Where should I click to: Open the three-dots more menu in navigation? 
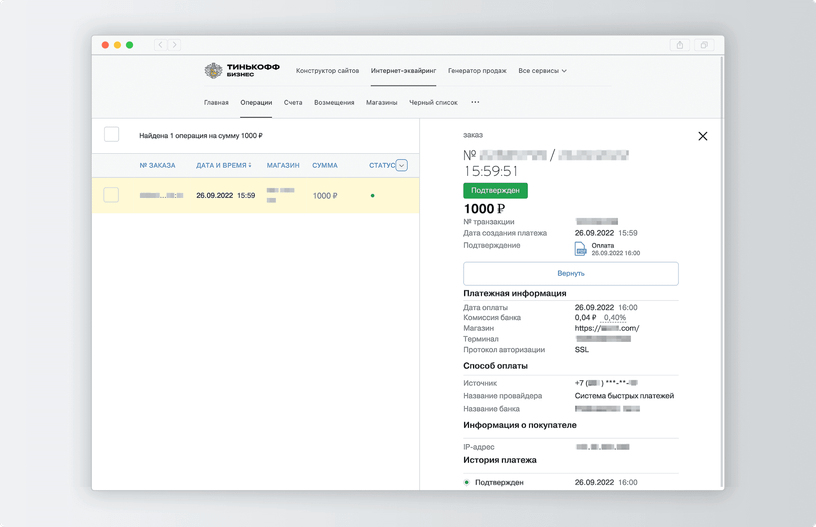tap(475, 102)
